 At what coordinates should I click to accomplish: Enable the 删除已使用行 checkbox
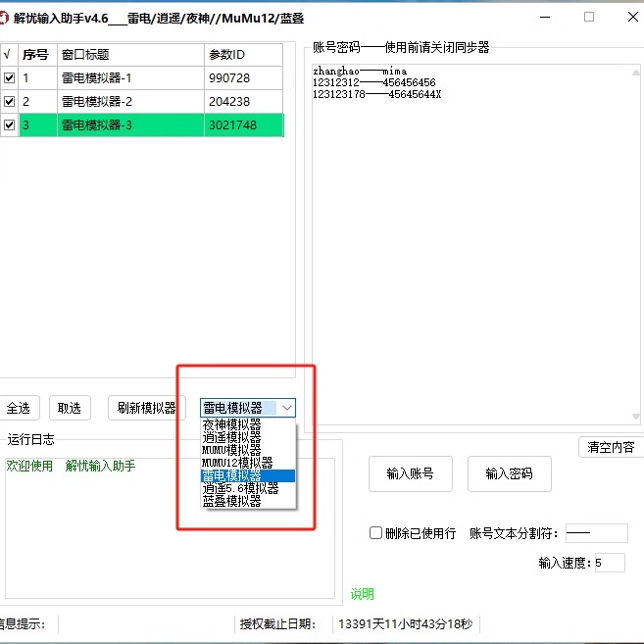tap(375, 532)
